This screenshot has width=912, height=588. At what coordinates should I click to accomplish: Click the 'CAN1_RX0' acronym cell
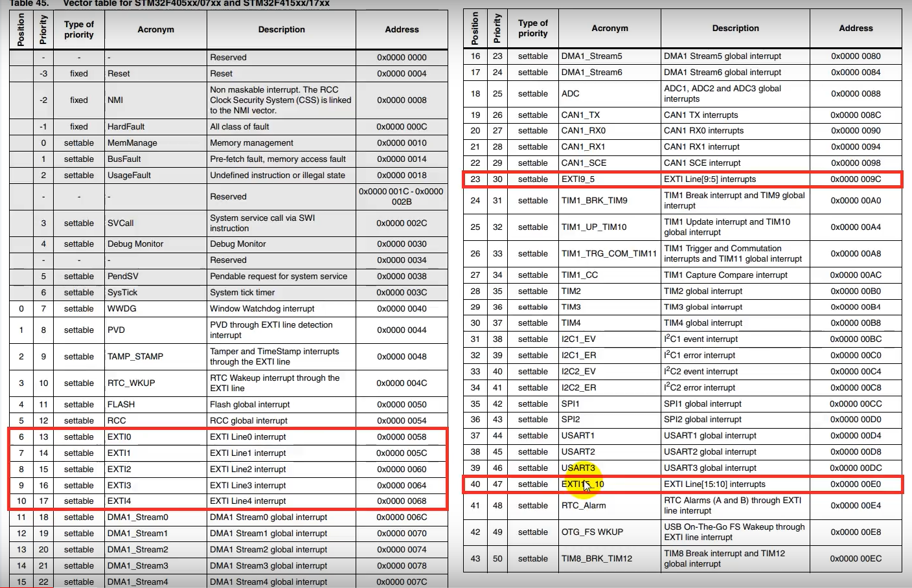click(x=610, y=130)
